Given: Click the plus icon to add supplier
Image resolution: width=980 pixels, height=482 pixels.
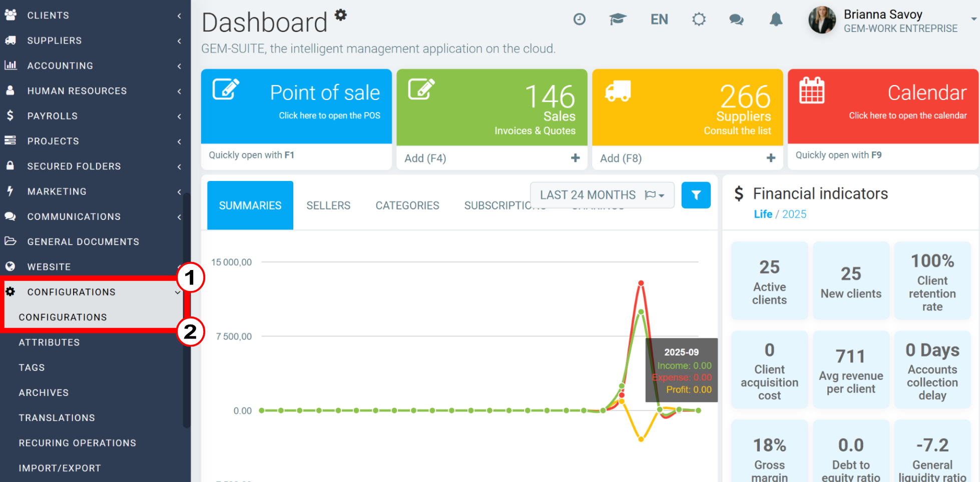Looking at the screenshot, I should click(771, 158).
